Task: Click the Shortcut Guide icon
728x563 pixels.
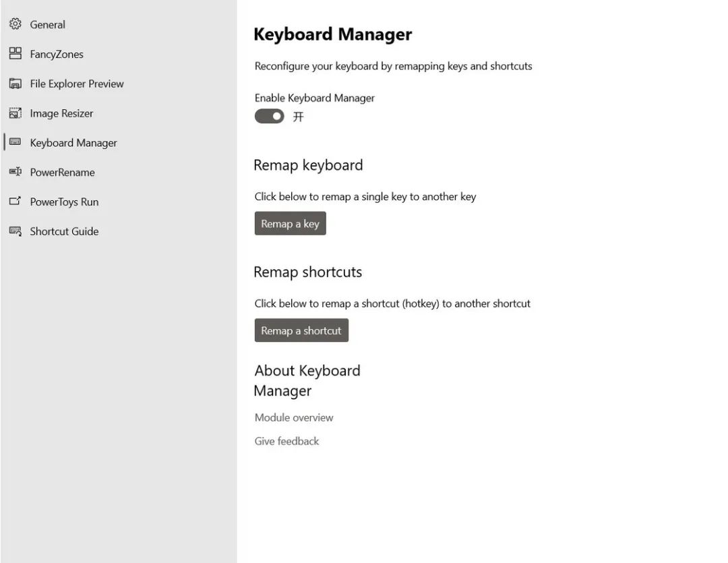Action: 15,231
